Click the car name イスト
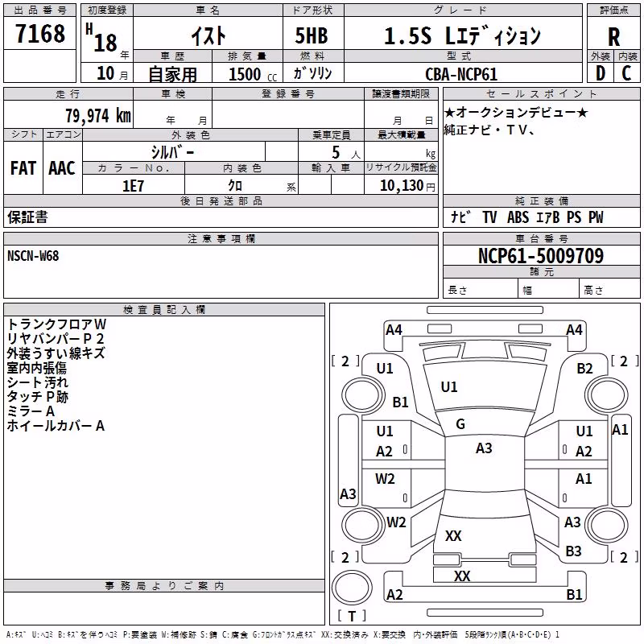 coord(208,35)
